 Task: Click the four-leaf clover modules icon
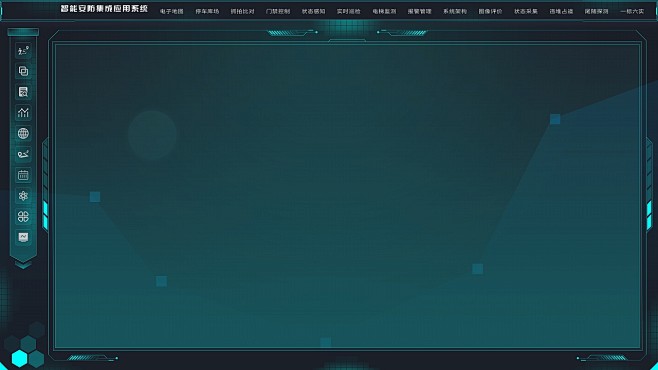(23, 216)
